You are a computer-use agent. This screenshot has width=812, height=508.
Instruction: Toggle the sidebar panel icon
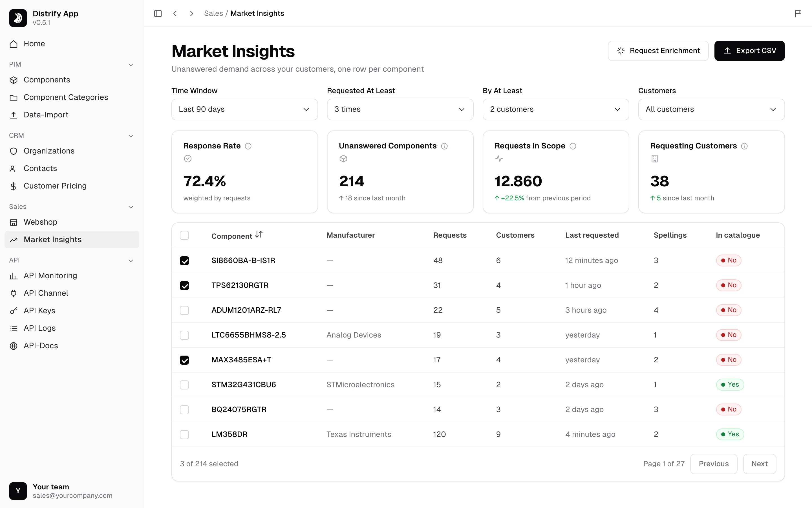point(158,14)
